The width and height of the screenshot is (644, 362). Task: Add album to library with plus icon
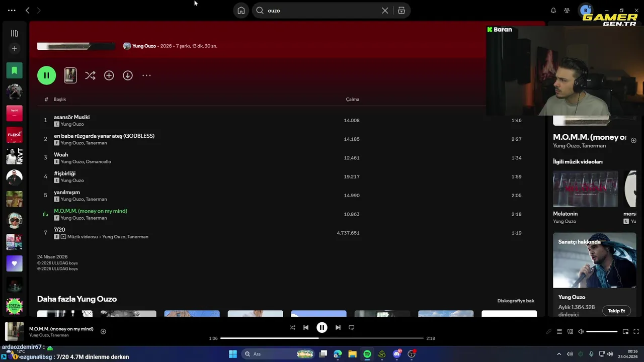(x=109, y=75)
